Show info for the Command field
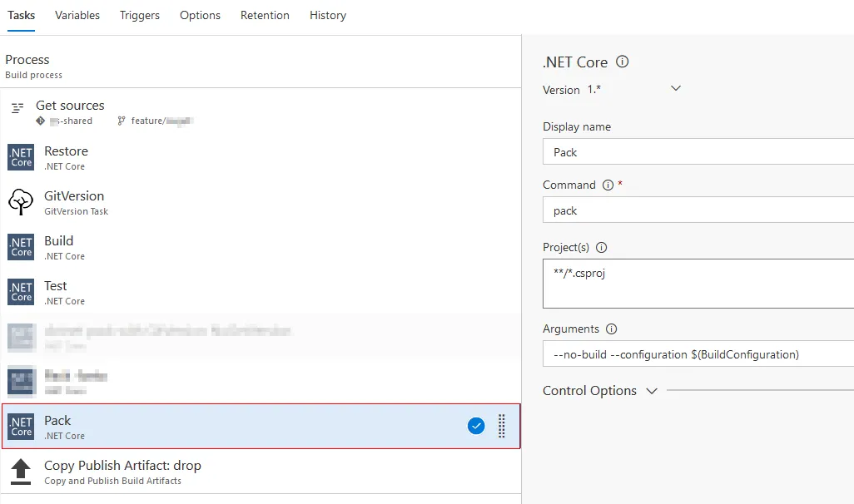Viewport: 854px width, 504px height. click(608, 185)
